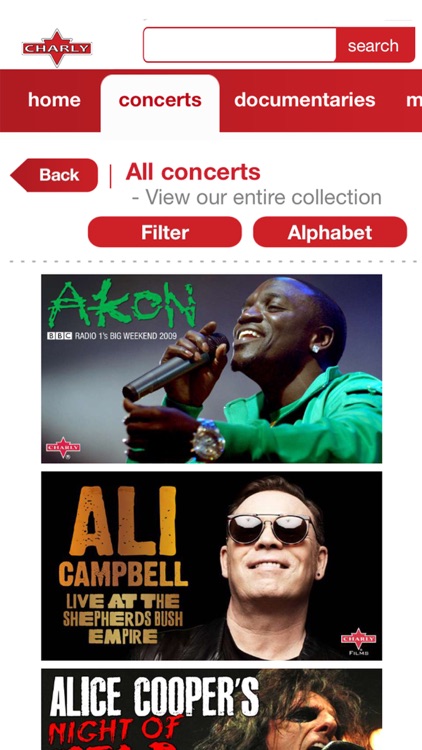
Task: Click the Charly Films logo on Ali Campbell banner
Action: 358,641
